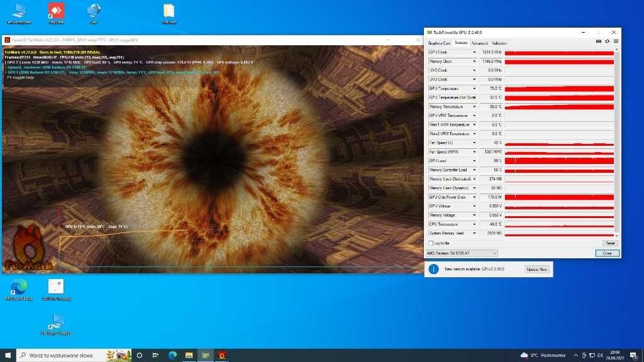Click the Memory Used (Dedicated) 274 MB value

point(491,179)
